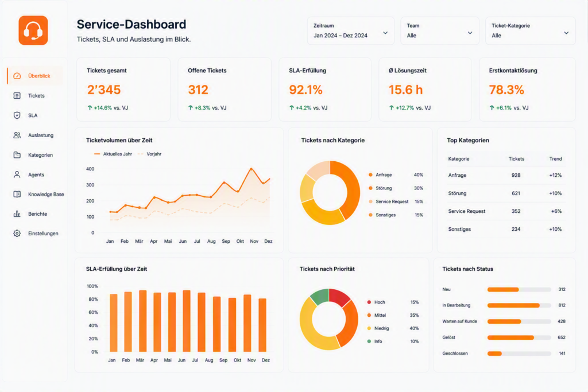Screen dimensions: 588x392
Task: Click the Trend column header
Action: pyautogui.click(x=555, y=159)
